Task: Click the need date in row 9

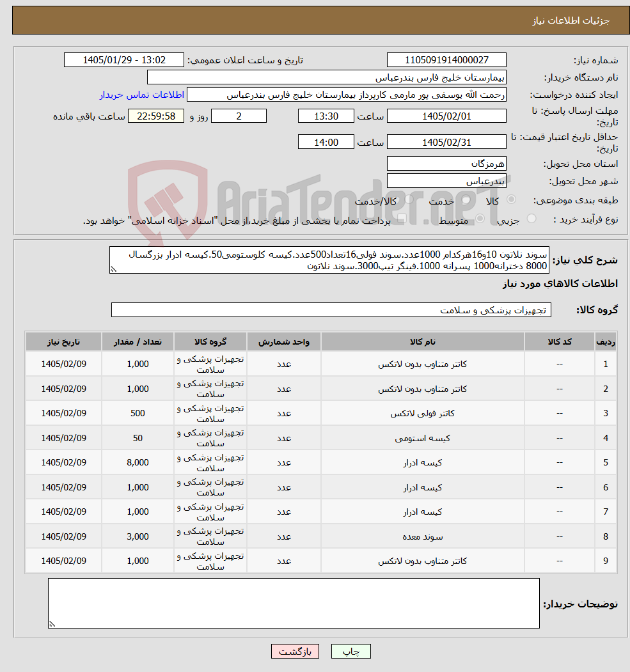Action: click(x=63, y=561)
